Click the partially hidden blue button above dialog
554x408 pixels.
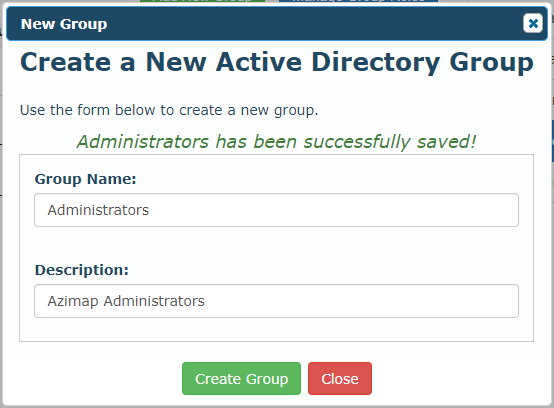point(358,1)
